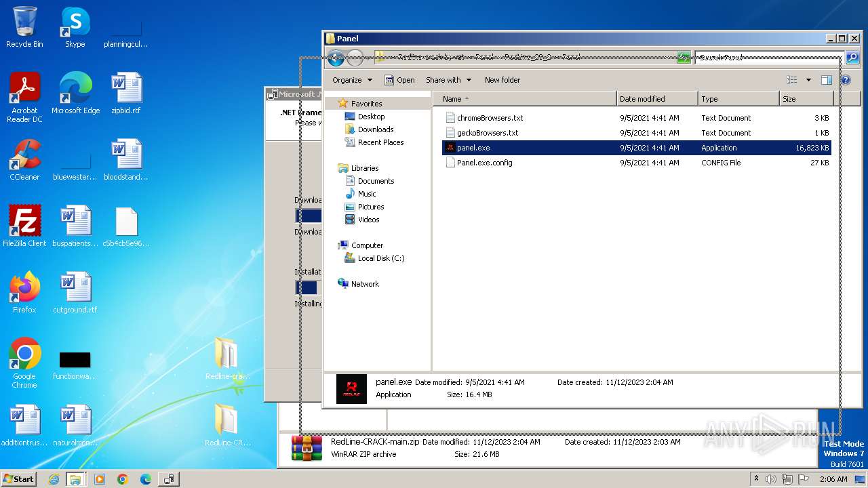Open the Recycle Bin desktop icon

pos(24,27)
